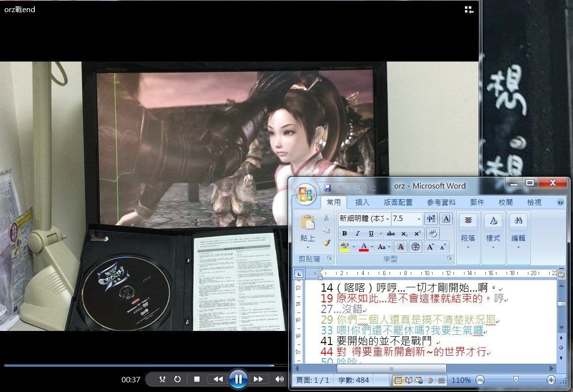Click the Cut scissors icon
Screen dimensions: 573x392
tap(326, 218)
